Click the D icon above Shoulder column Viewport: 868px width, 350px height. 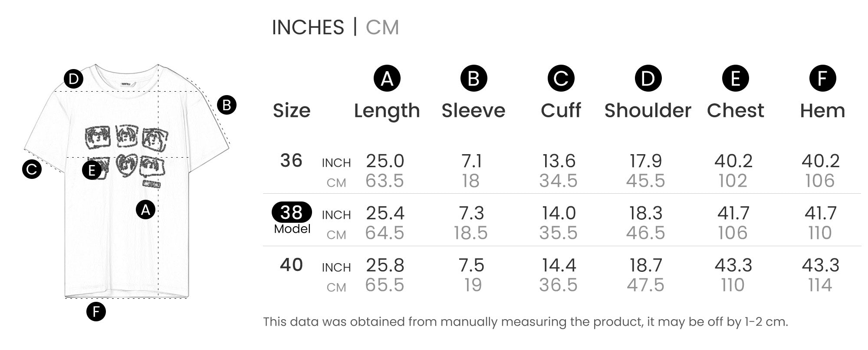coord(648,79)
